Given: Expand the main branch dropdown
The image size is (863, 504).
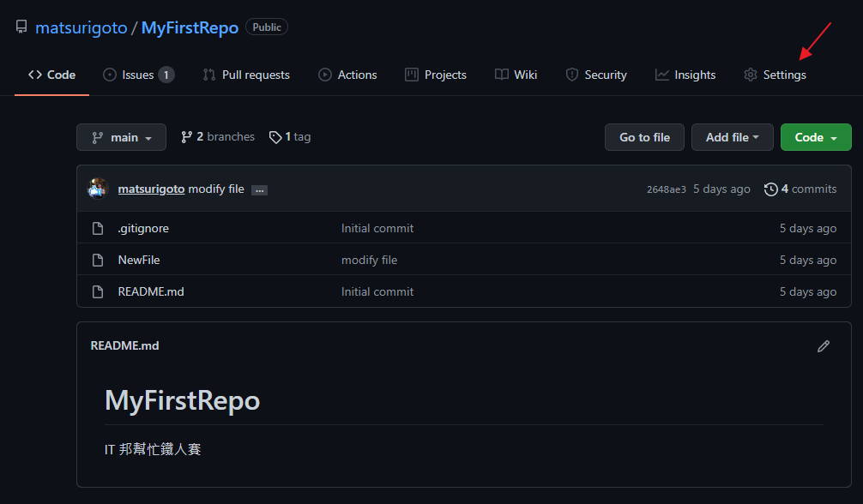Looking at the screenshot, I should (x=121, y=137).
